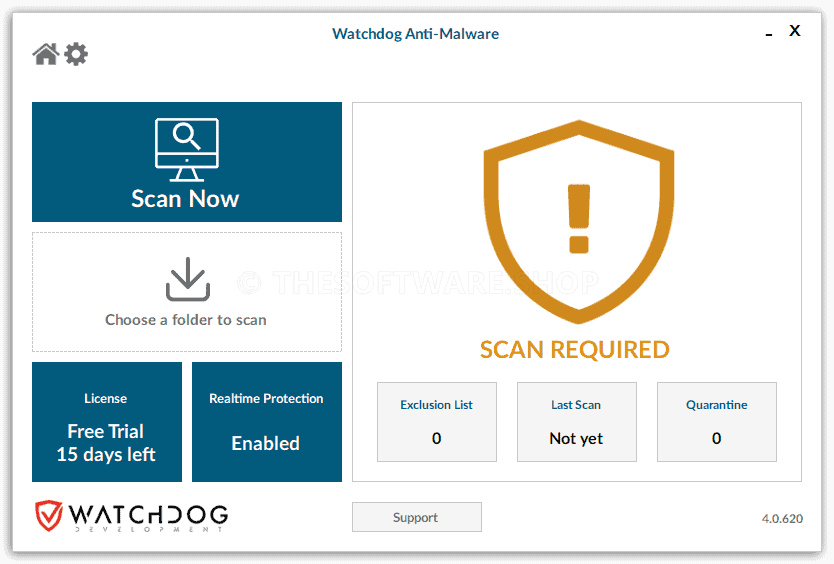Click the orange warning shield icon
Viewport: 834px width, 564px height.
(579, 222)
